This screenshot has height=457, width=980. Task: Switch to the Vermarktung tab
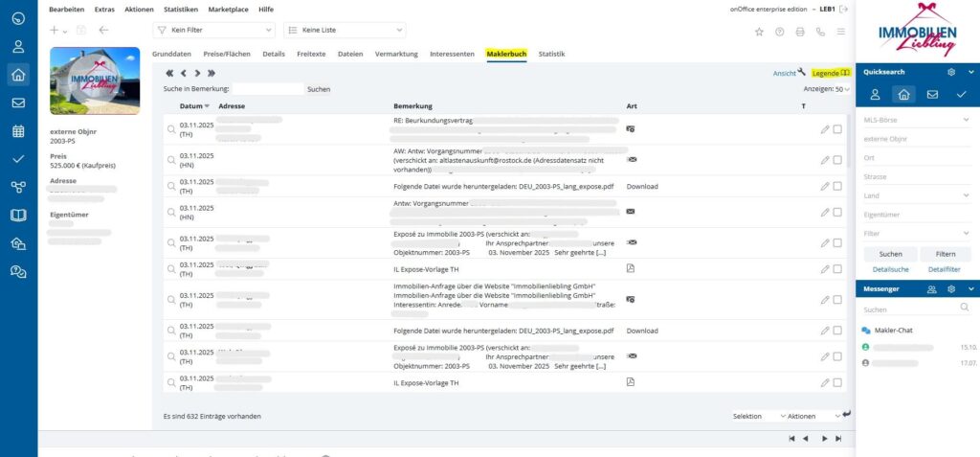396,54
